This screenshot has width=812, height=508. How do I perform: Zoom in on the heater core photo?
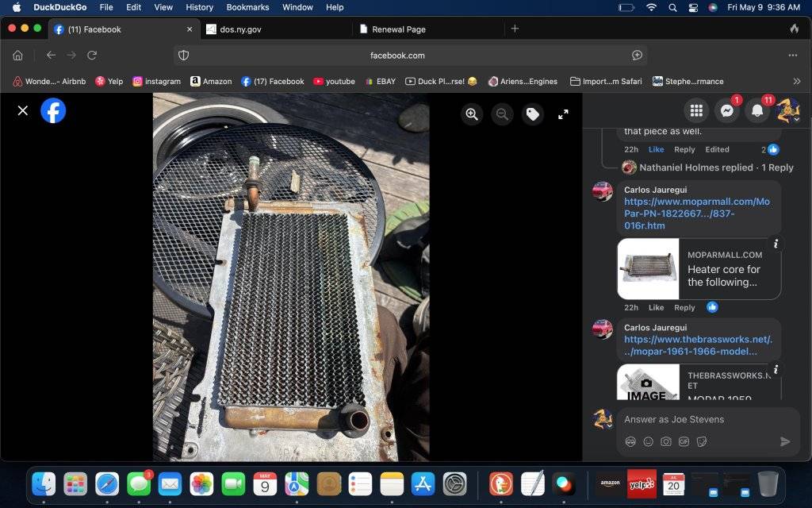pos(472,114)
